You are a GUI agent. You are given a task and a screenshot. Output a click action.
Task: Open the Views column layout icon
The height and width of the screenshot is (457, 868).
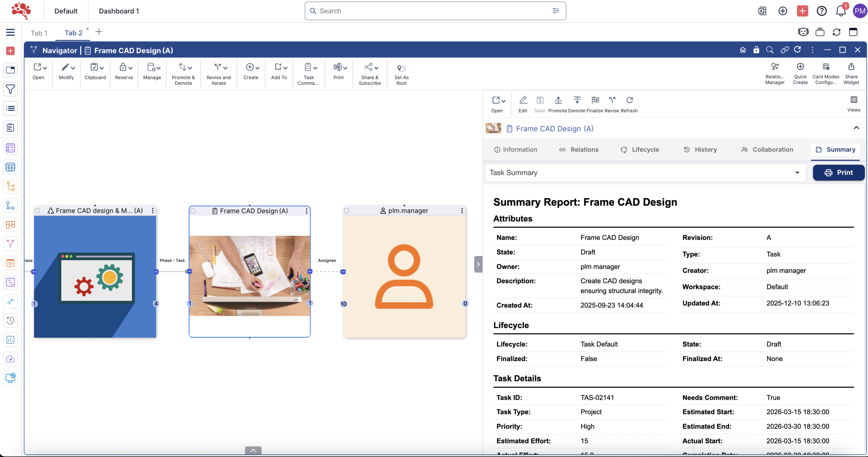coord(853,100)
